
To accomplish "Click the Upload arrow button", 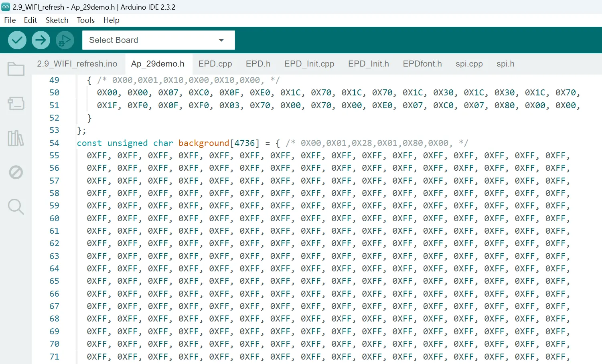I will coord(41,40).
